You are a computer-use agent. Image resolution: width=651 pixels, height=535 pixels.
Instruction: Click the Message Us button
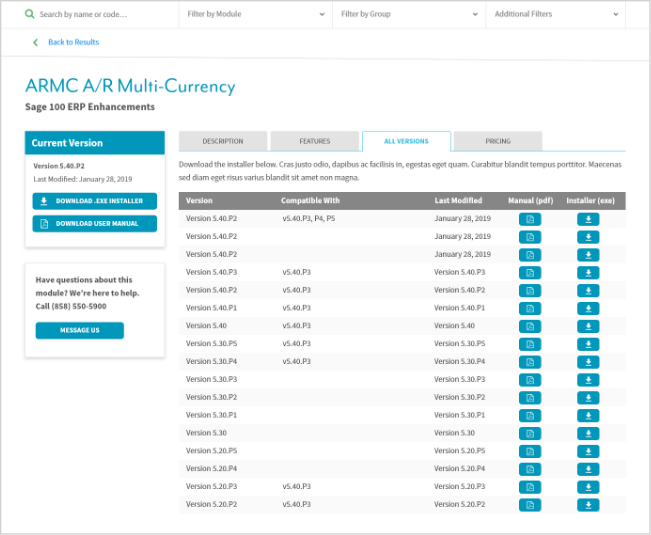tap(80, 330)
